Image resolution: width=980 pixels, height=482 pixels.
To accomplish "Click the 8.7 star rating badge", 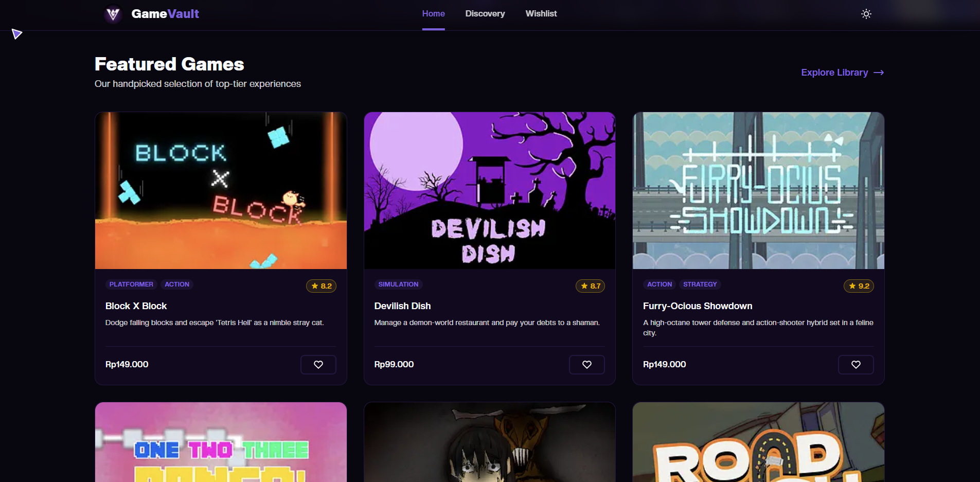I will pos(590,286).
